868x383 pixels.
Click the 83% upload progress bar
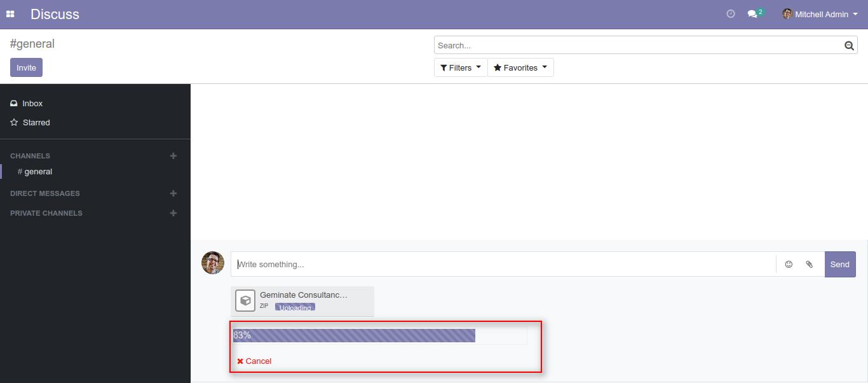tap(380, 335)
